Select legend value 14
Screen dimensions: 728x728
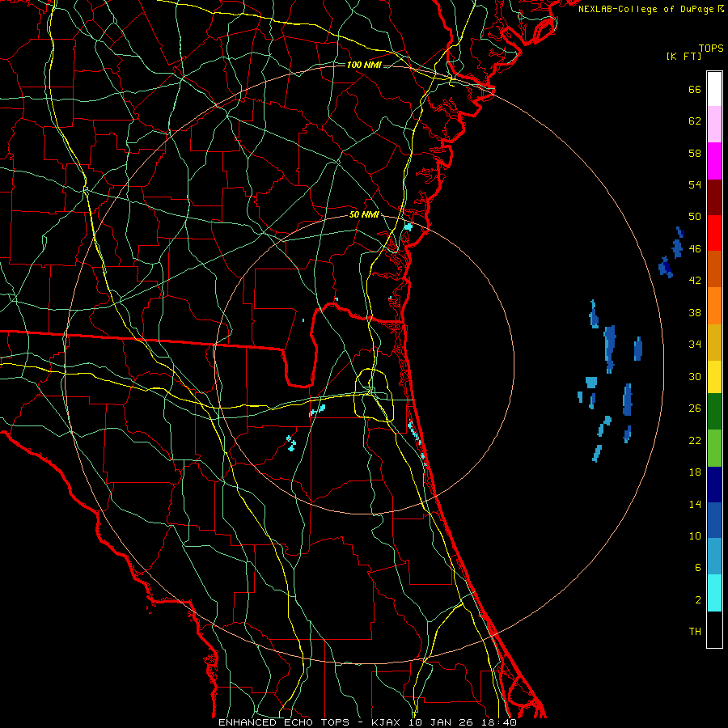coord(695,504)
